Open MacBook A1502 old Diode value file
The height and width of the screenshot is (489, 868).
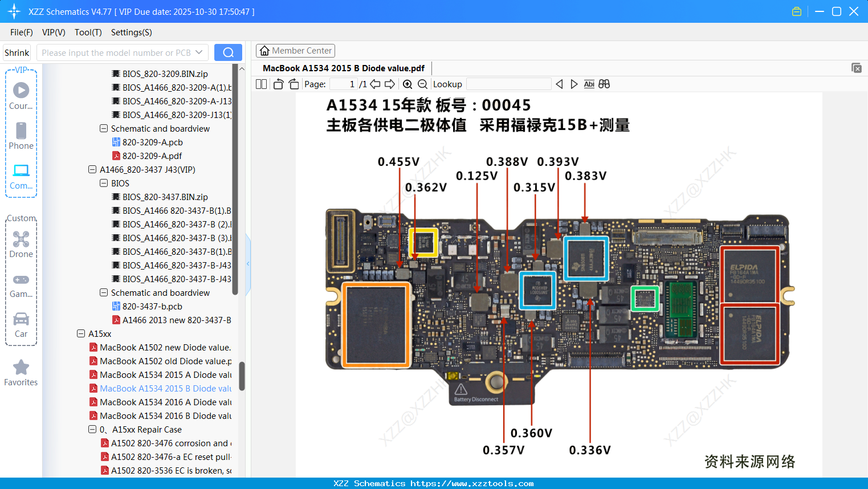(160, 361)
